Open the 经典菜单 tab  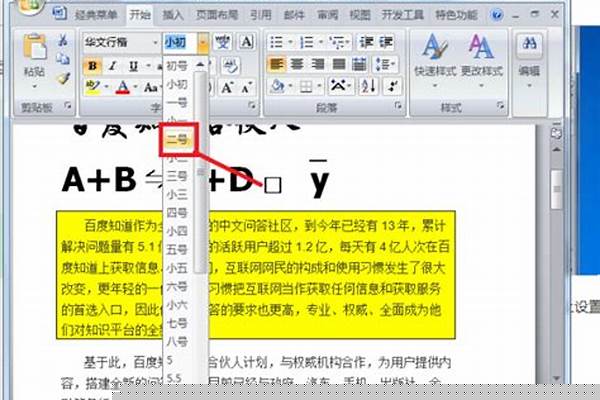point(96,15)
